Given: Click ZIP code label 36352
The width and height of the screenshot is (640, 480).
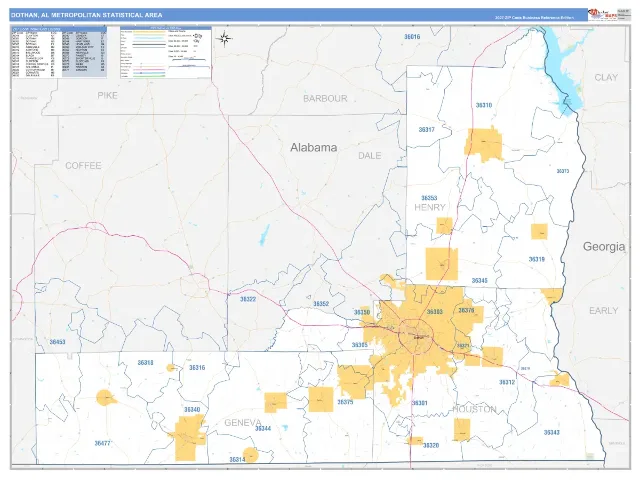Looking at the screenshot, I should tap(321, 304).
